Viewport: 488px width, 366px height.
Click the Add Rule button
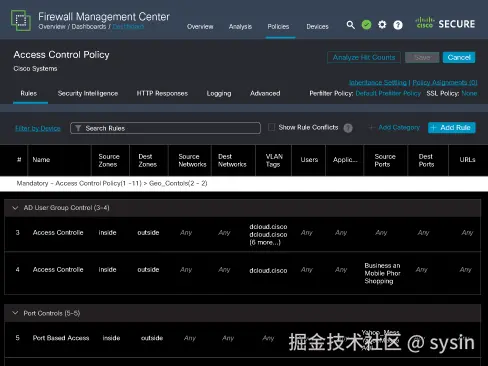452,128
